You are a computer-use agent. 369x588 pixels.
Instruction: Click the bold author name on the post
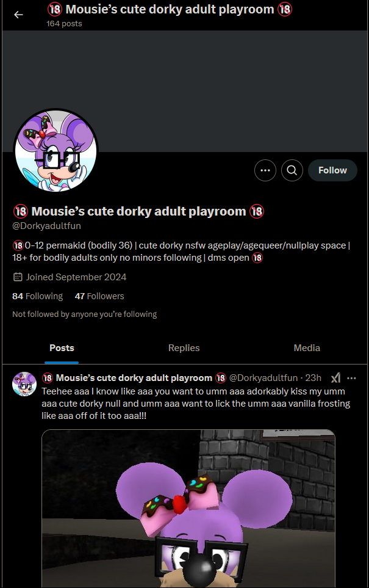[134, 377]
